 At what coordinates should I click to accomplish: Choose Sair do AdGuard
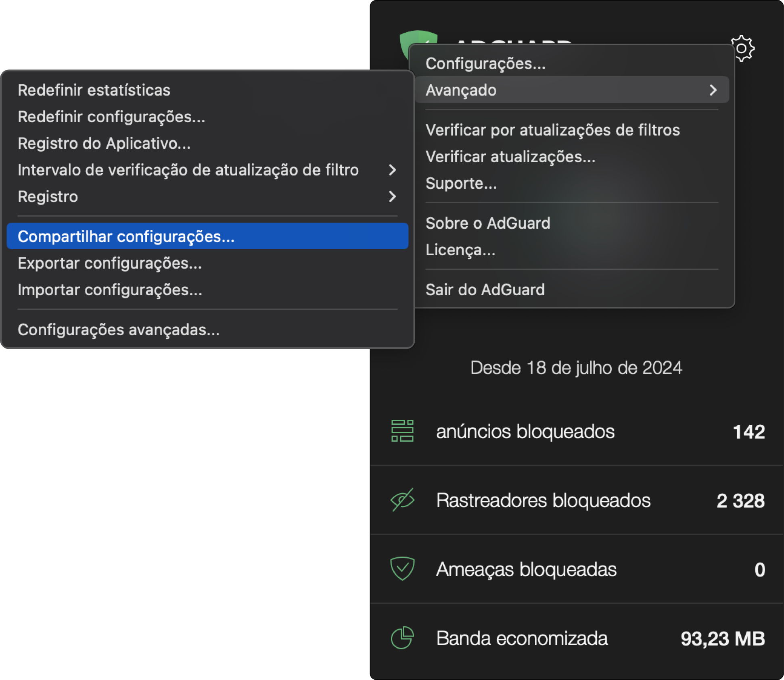[572, 290]
